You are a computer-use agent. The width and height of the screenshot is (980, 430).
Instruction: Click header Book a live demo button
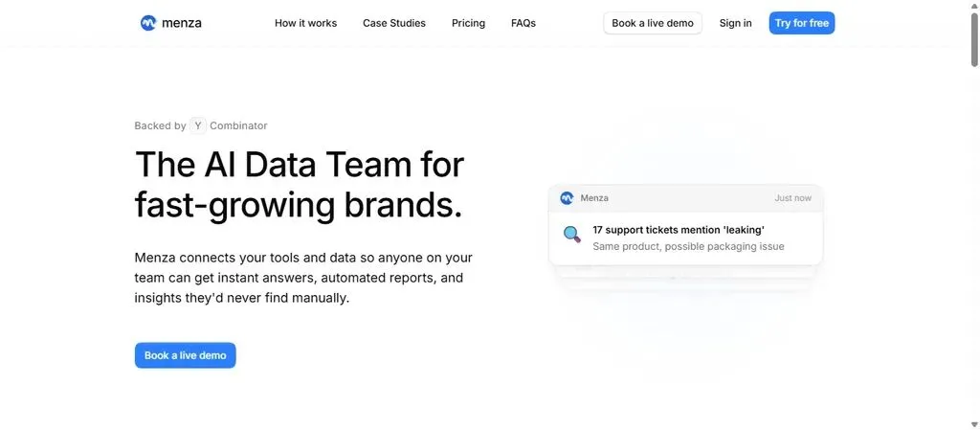click(x=653, y=23)
